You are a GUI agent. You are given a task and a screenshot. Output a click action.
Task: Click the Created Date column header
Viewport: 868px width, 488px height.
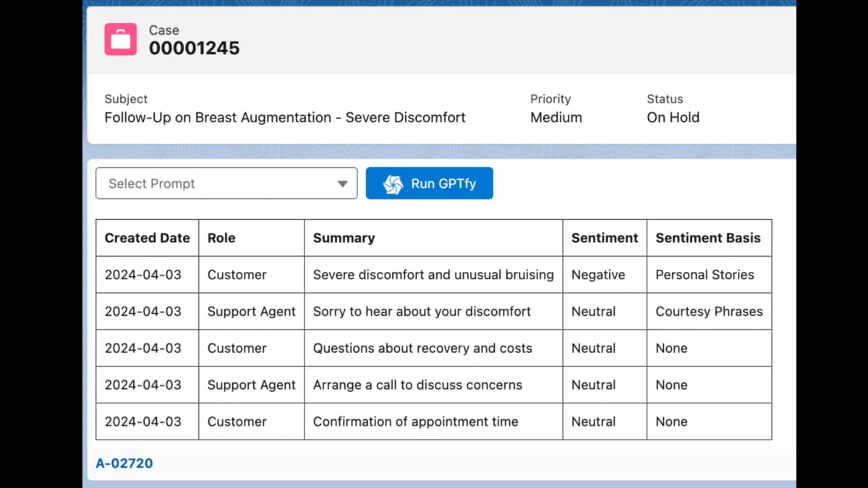[147, 238]
